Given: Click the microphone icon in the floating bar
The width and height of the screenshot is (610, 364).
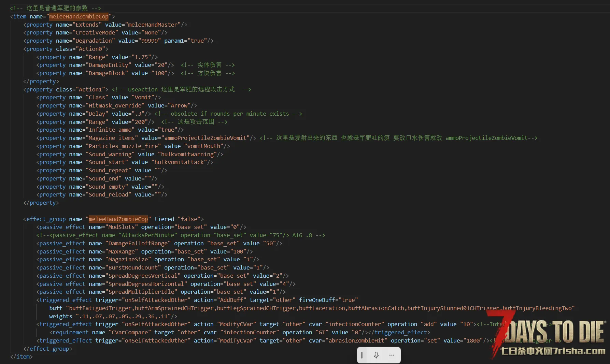Looking at the screenshot, I should click(x=376, y=355).
